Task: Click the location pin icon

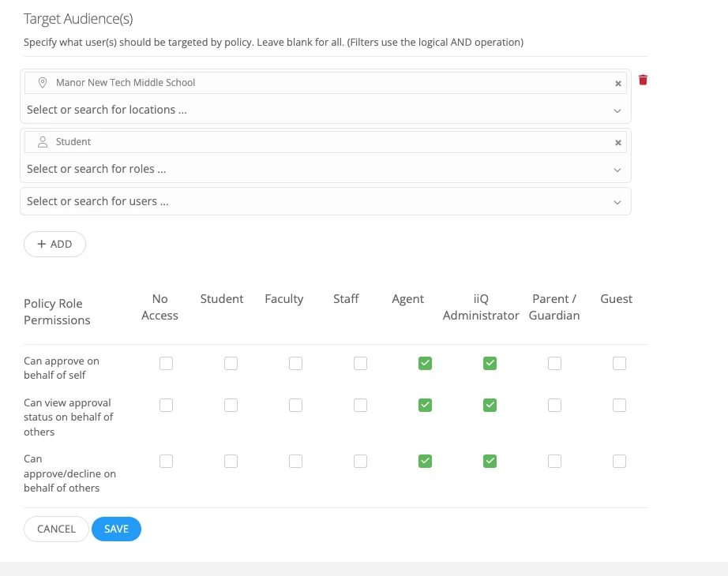Action: point(43,82)
